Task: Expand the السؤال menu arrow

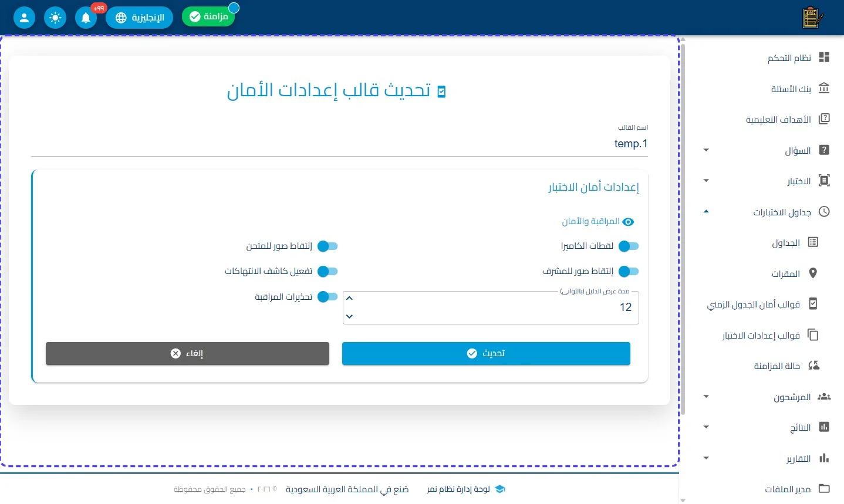Action: point(706,150)
